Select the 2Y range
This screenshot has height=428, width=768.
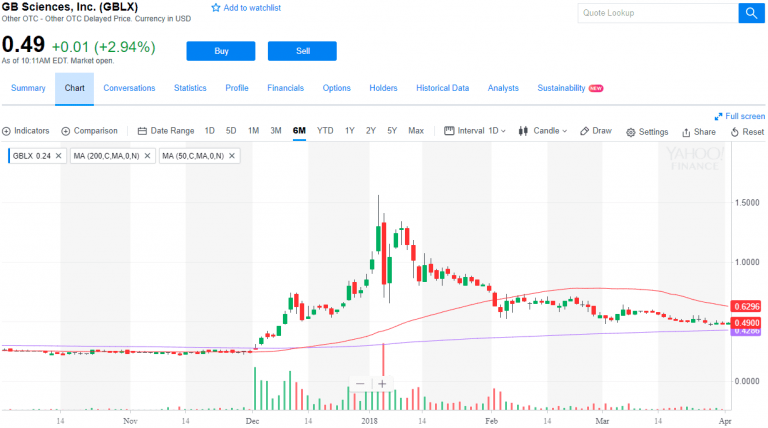[x=371, y=131]
